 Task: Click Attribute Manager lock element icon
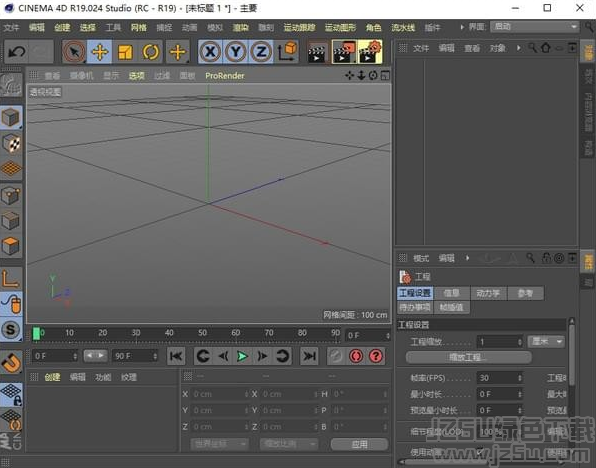coord(546,258)
